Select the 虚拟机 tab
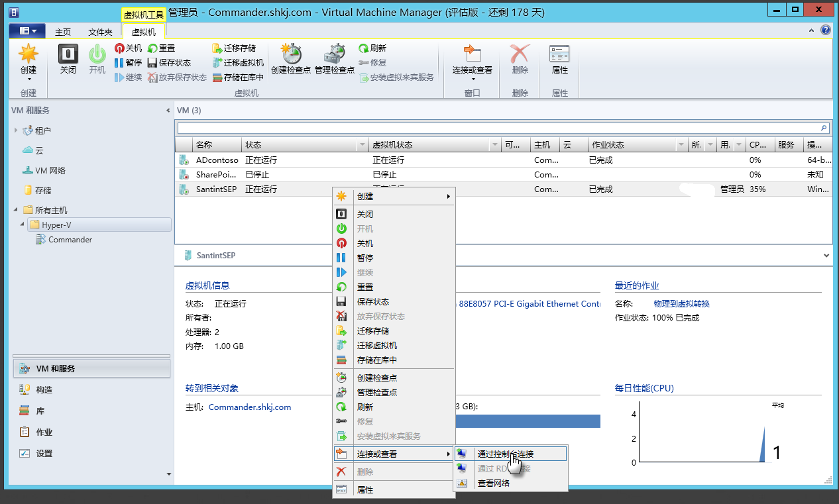The image size is (839, 504). point(143,32)
